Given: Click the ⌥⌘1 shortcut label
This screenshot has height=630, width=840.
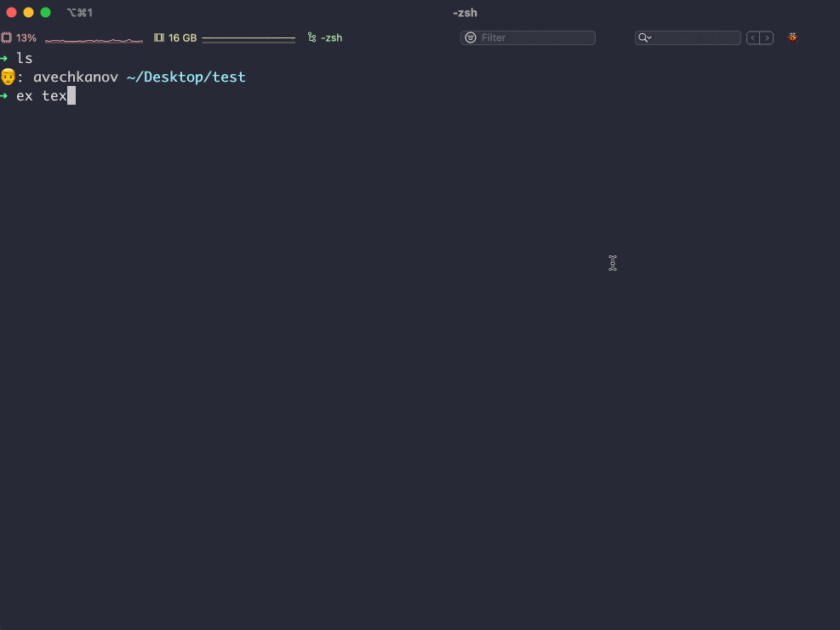Looking at the screenshot, I should [80, 12].
